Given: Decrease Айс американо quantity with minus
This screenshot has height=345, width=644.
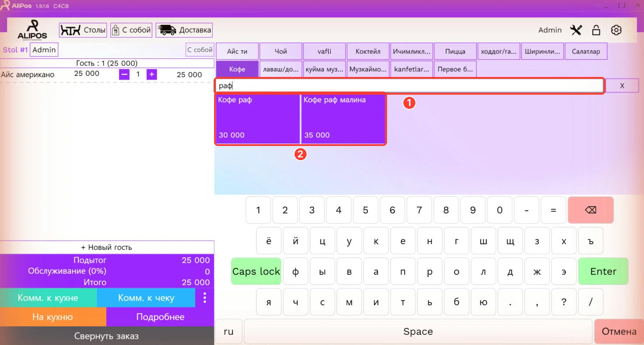Looking at the screenshot, I should click(124, 74).
